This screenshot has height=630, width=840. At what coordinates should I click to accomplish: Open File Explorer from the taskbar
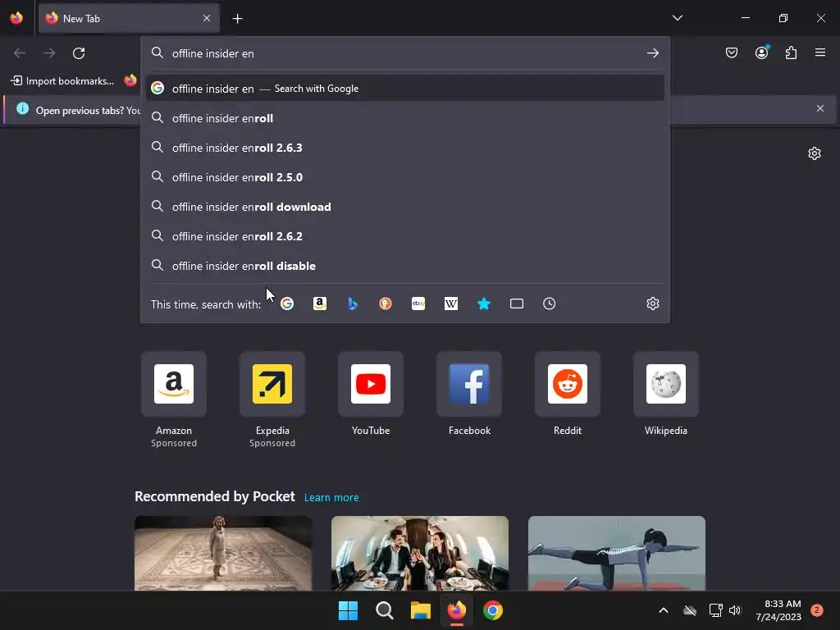coord(421,610)
